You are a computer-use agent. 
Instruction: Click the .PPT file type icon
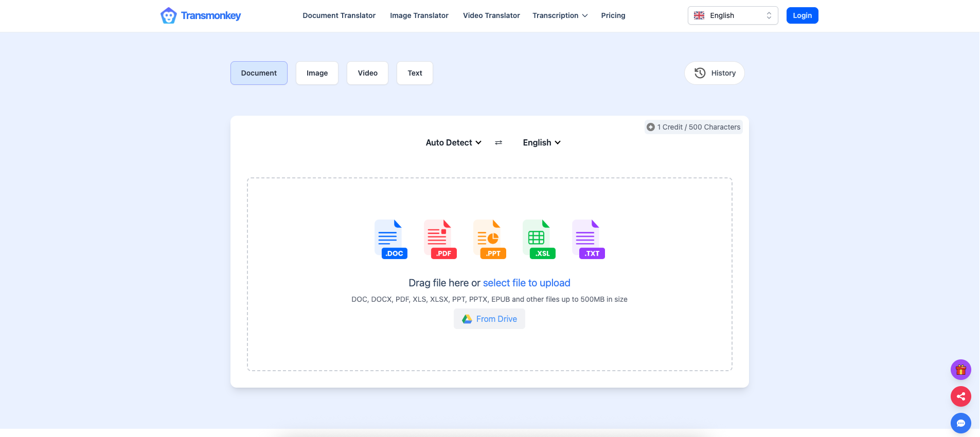click(489, 239)
